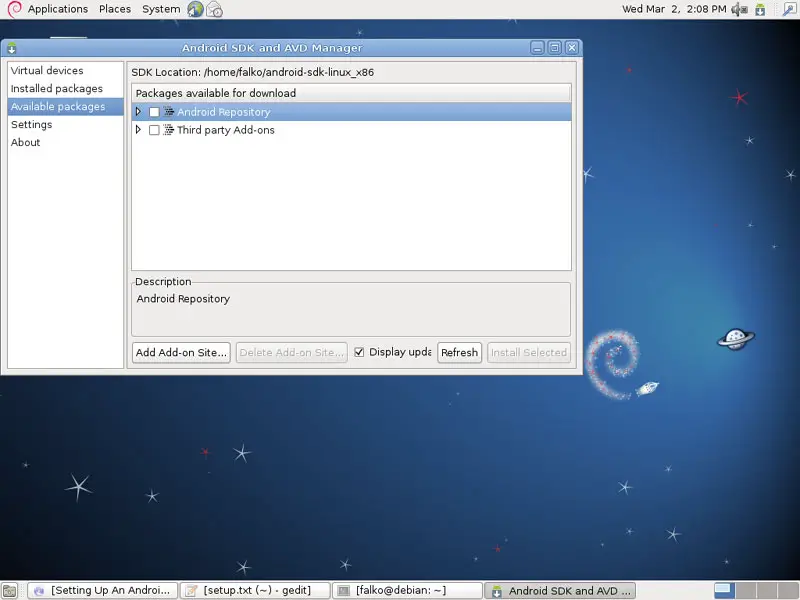800x600 pixels.
Task: Click the Android SDK and AVD taskbar button
Action: tap(560, 591)
